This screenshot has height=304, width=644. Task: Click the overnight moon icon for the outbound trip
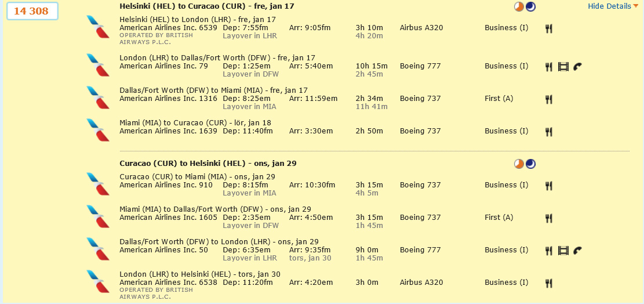click(x=530, y=6)
